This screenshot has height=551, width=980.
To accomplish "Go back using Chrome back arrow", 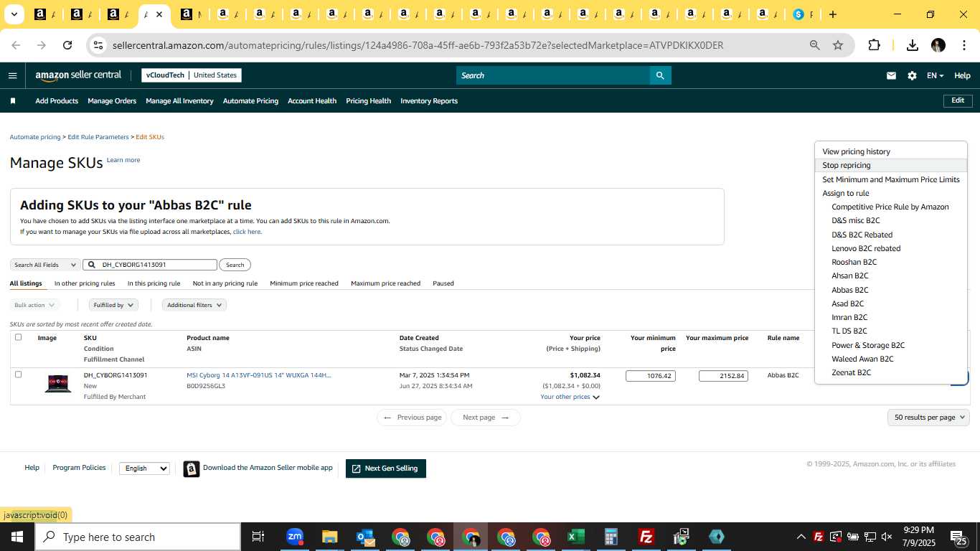I will 16,45.
